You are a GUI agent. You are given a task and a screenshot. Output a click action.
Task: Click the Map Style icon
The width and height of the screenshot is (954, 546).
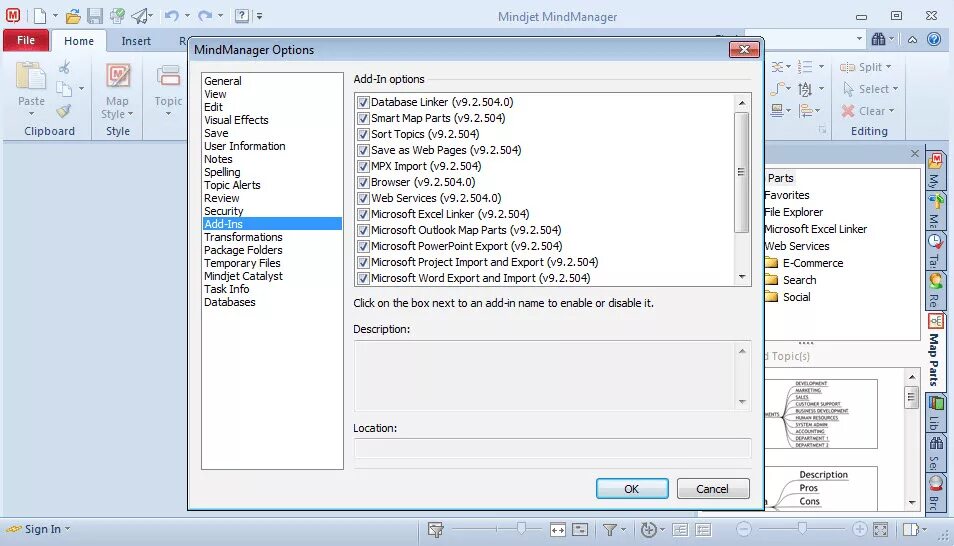coord(118,77)
